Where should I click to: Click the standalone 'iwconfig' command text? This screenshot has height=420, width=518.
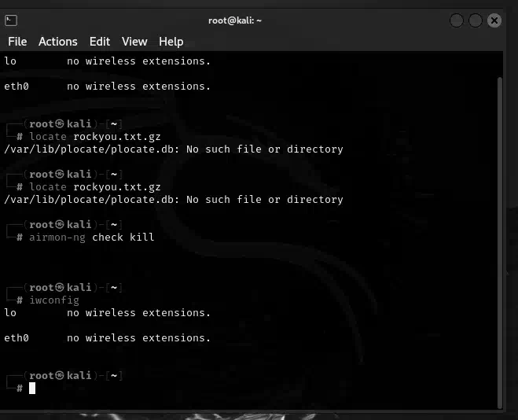coord(54,300)
